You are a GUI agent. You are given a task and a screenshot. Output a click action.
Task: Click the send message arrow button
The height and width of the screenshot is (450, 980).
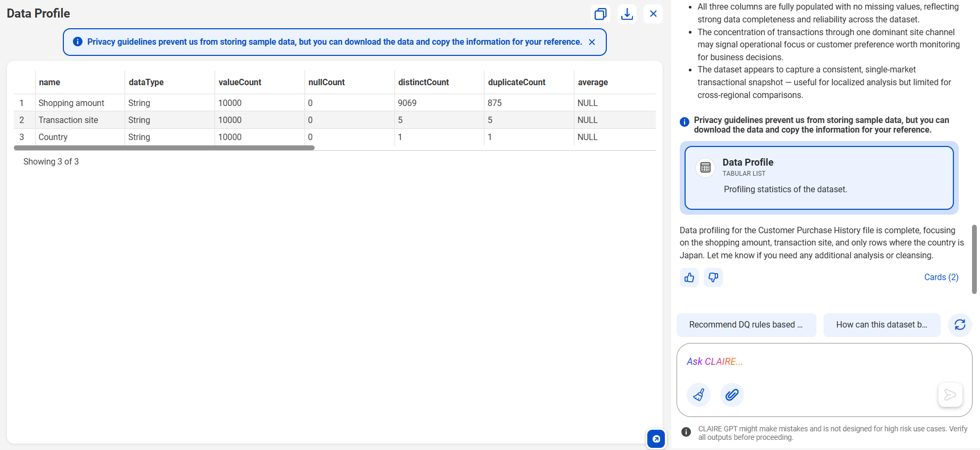coord(950,395)
